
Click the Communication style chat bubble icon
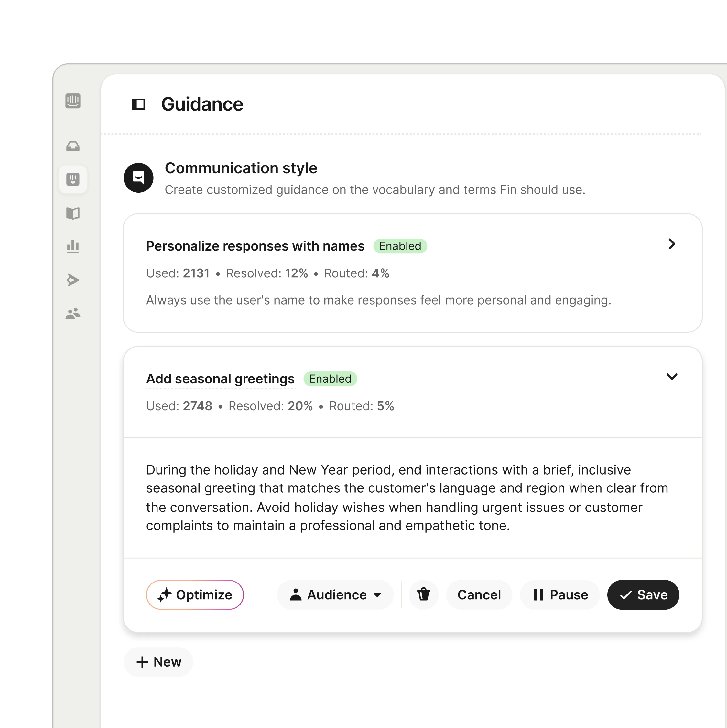[138, 178]
